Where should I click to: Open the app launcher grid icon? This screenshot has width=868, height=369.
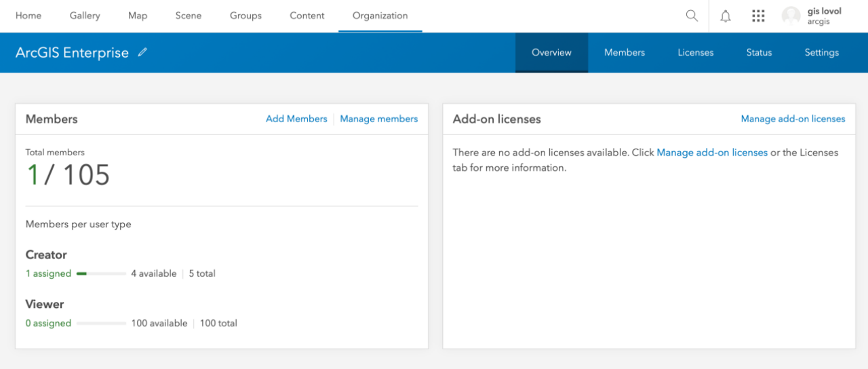(758, 16)
